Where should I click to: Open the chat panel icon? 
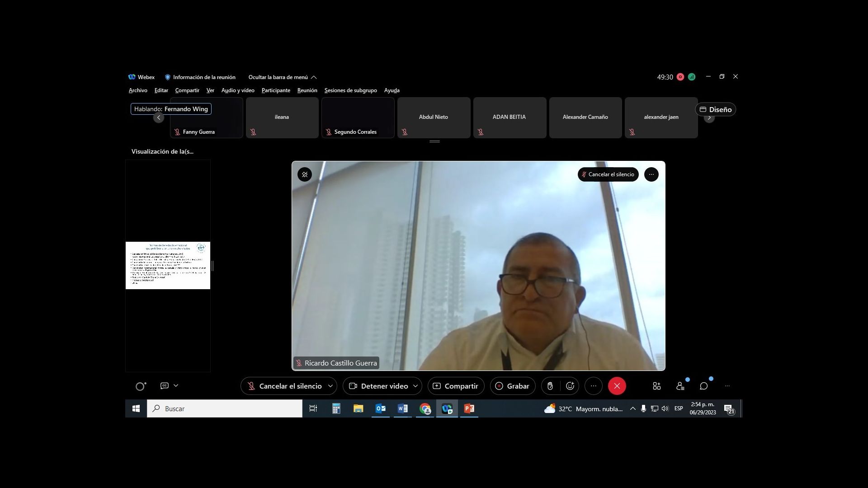[704, 386]
